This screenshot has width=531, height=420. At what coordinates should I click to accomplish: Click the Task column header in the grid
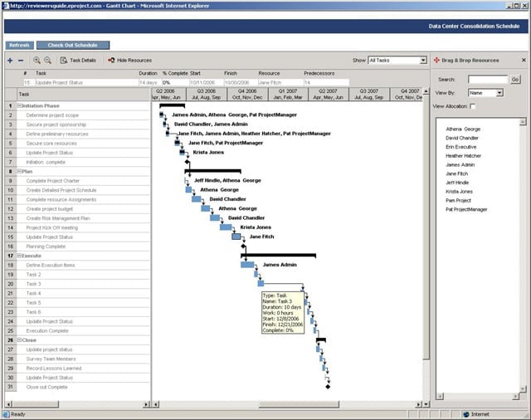coord(84,94)
